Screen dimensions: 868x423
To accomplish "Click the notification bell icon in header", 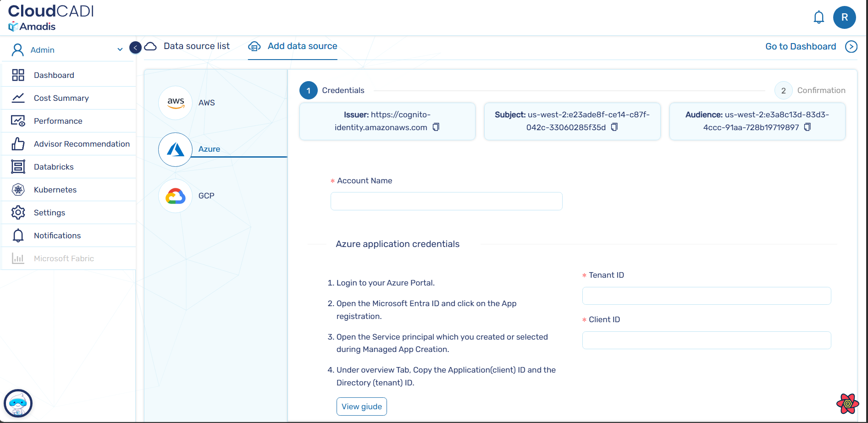I will [x=818, y=17].
